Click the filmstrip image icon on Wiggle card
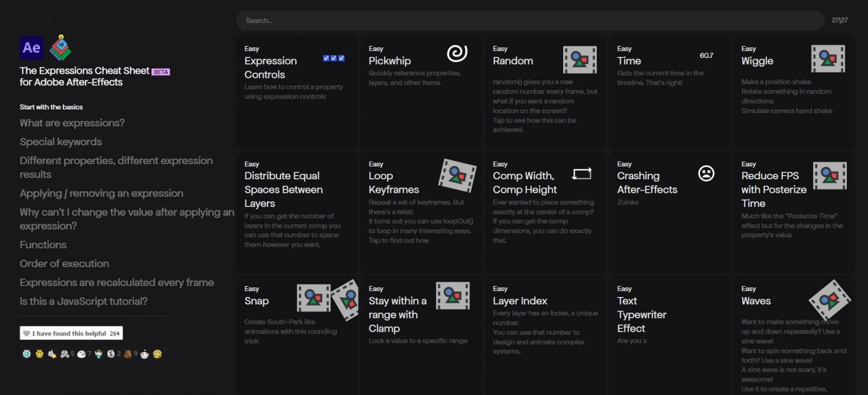 pyautogui.click(x=828, y=59)
